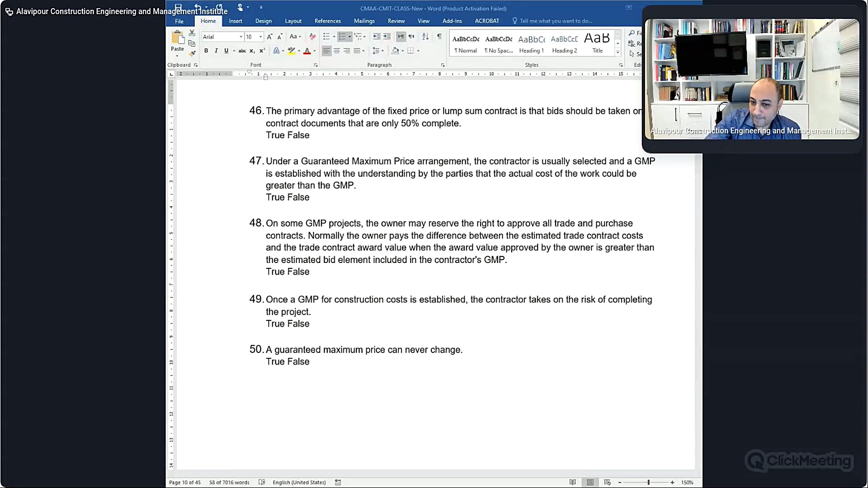Click the Cut scissors icon

coord(192,33)
